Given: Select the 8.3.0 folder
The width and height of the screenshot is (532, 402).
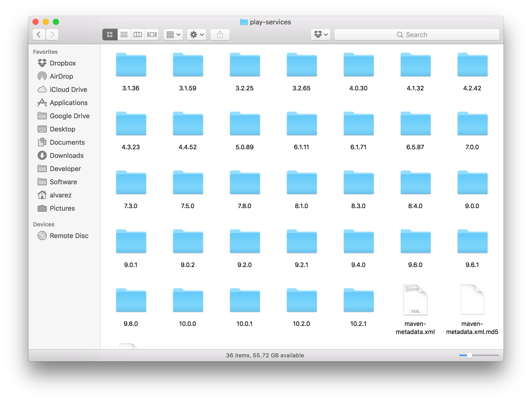Looking at the screenshot, I should 359,182.
